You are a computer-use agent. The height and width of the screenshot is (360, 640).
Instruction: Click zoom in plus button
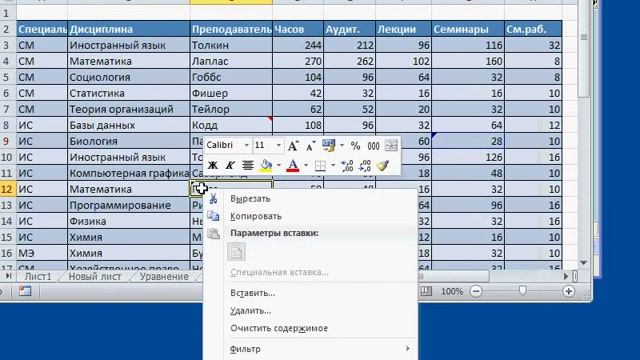click(x=569, y=291)
